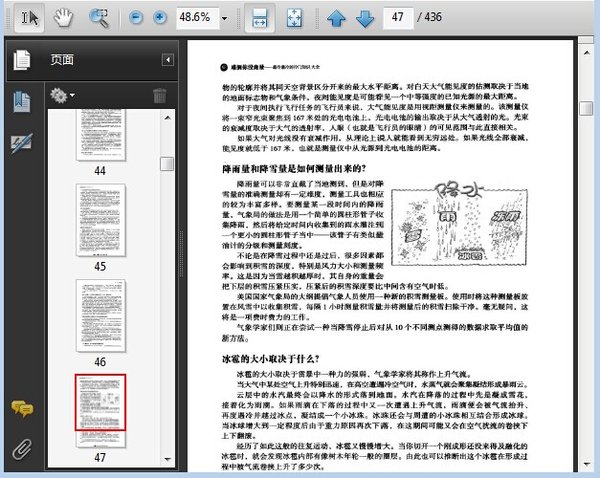The image size is (600, 478).
Task: Select the text selection cursor tool
Action: pyautogui.click(x=29, y=18)
